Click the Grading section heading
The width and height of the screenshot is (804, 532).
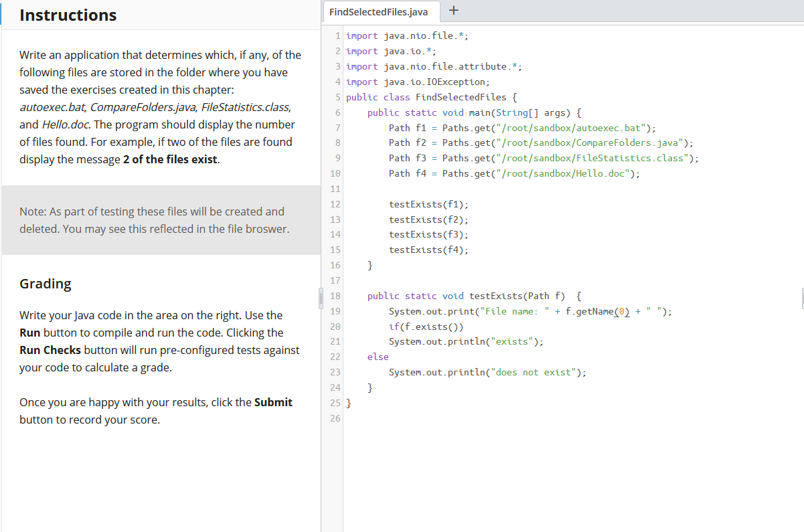[46, 284]
